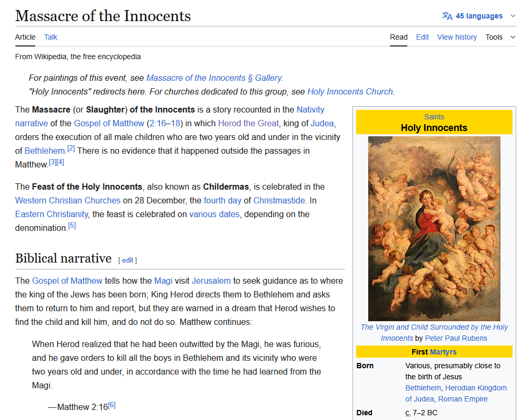
Task: Open the Bethlehem link in intro paragraph
Action: click(44, 151)
